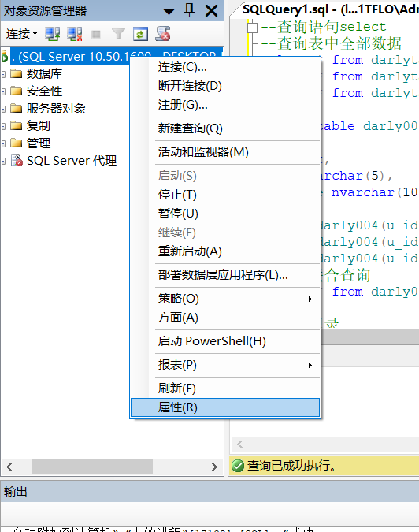
Task: Choose 断开连接(D) from context menu
Action: pyautogui.click(x=225, y=86)
